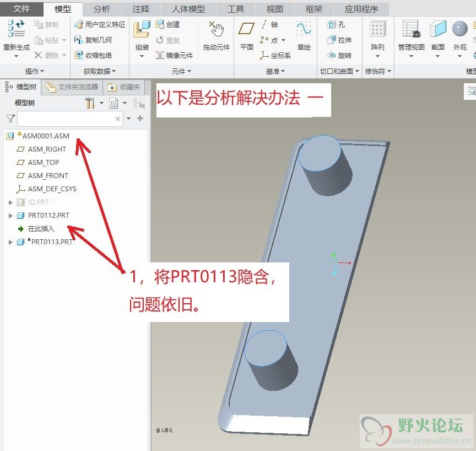476x451 pixels.
Task: Click Create component (创建) icon
Action: [x=160, y=24]
